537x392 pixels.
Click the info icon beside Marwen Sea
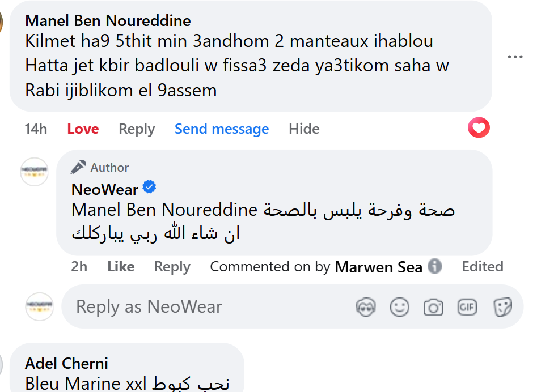pos(434,266)
